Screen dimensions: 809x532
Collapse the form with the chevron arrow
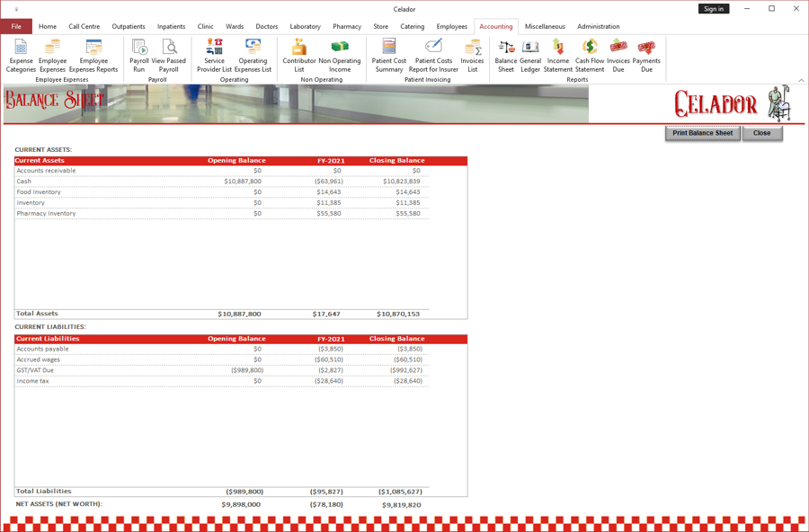click(x=801, y=80)
